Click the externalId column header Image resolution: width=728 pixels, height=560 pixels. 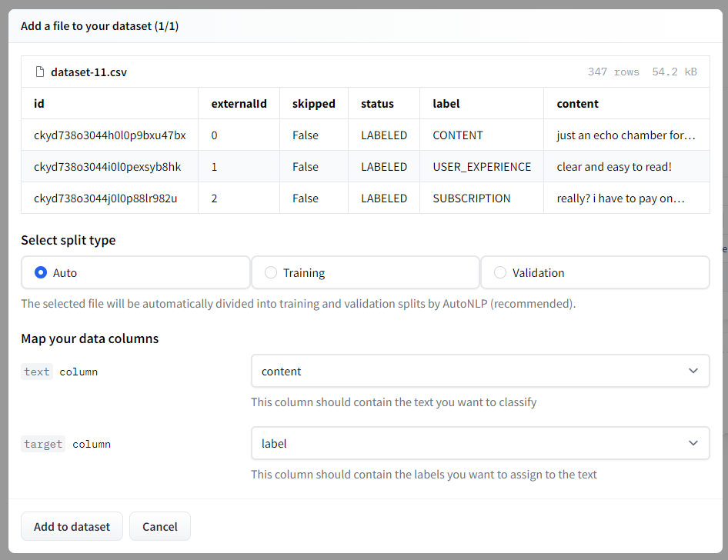click(239, 104)
